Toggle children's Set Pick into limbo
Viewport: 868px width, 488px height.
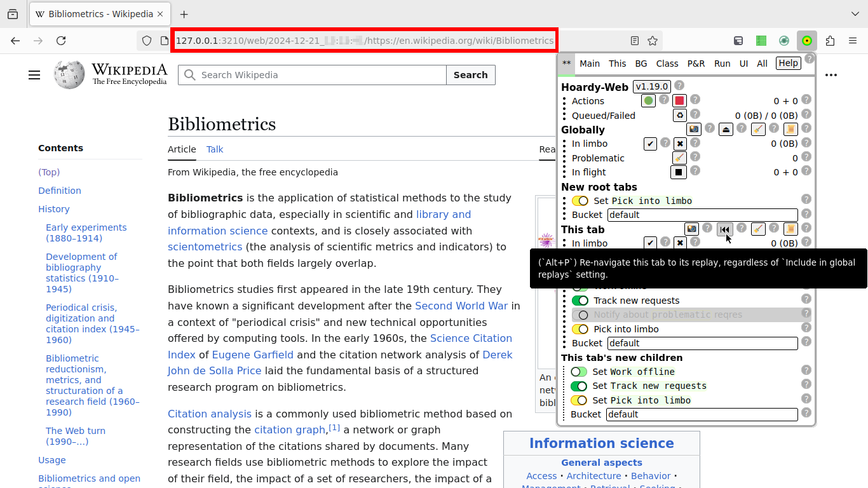(579, 400)
